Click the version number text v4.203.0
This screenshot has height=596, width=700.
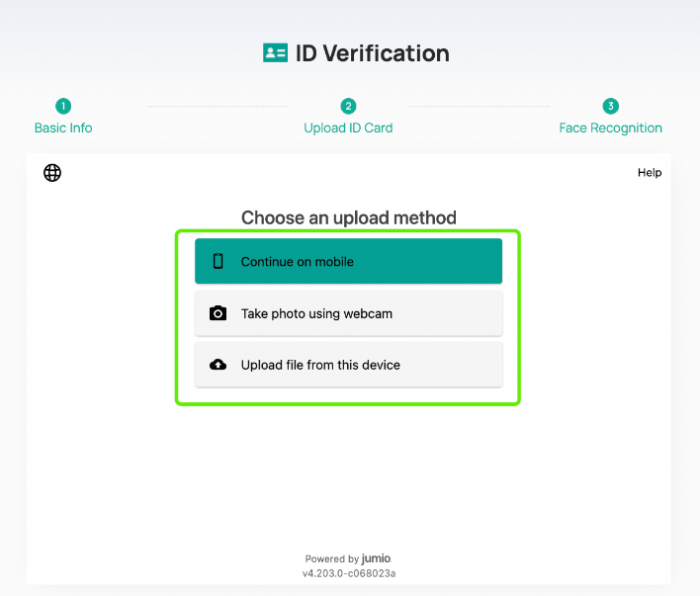point(349,573)
